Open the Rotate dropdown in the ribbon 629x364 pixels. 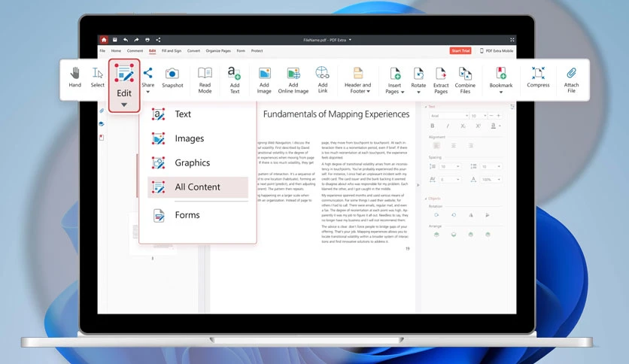click(418, 80)
